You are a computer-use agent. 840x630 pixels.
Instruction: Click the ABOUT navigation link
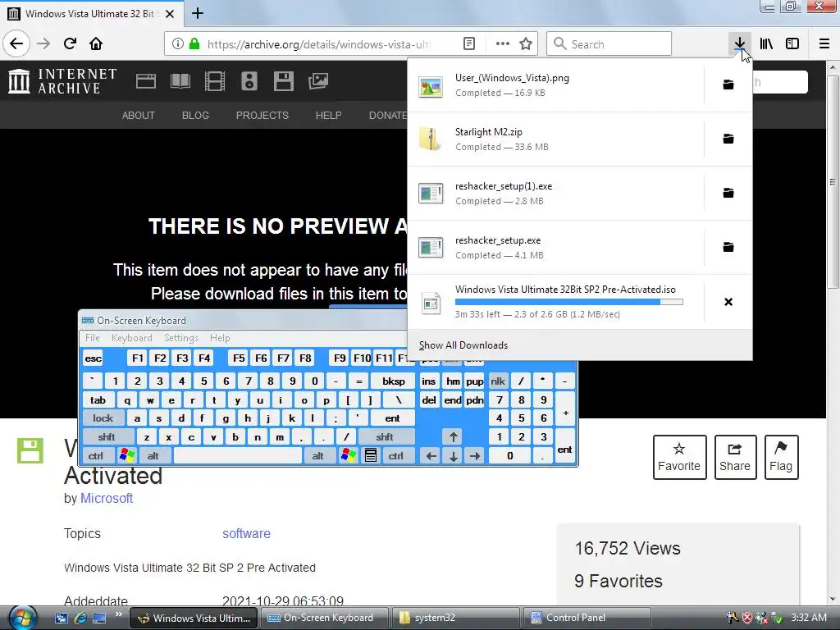138,115
